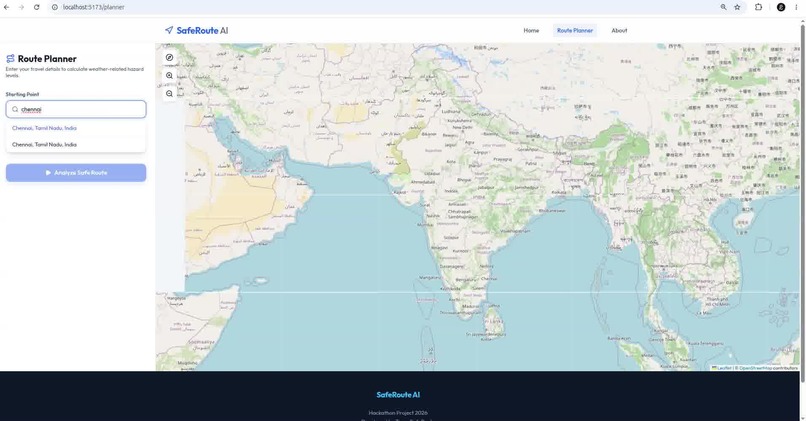Go back with the browser back arrow
This screenshot has height=421, width=806.
click(7, 7)
